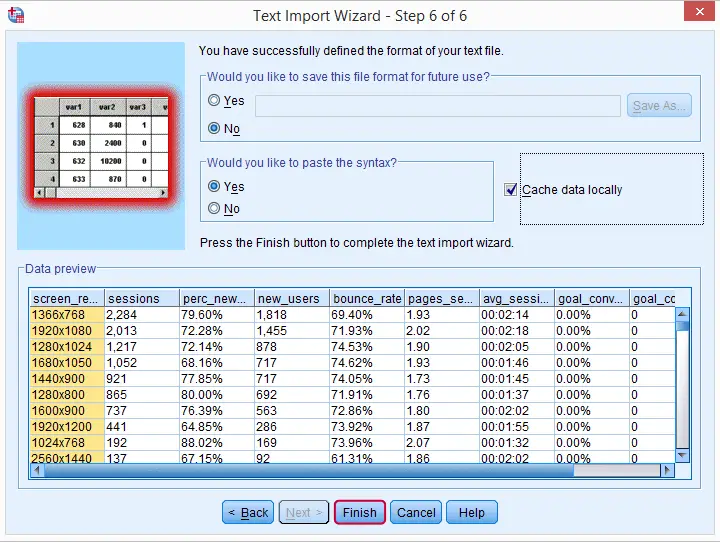This screenshot has height=542, width=720.
Task: Open Help for the wizard
Action: pos(472,512)
